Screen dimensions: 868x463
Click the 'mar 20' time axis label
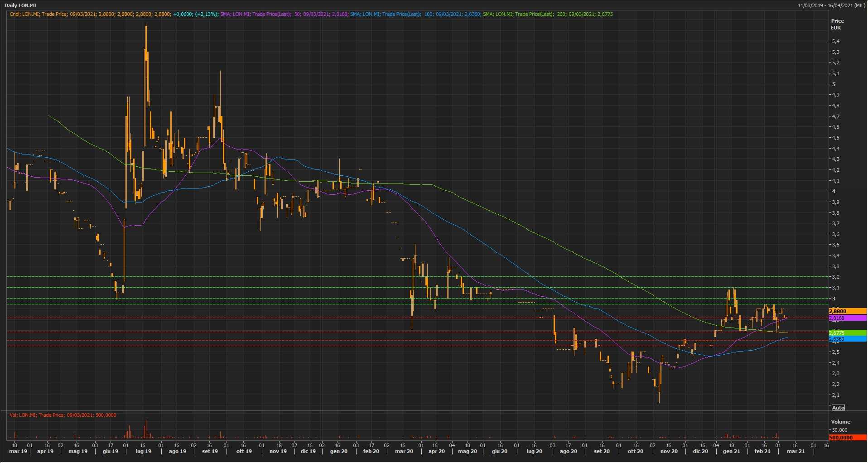tap(404, 451)
